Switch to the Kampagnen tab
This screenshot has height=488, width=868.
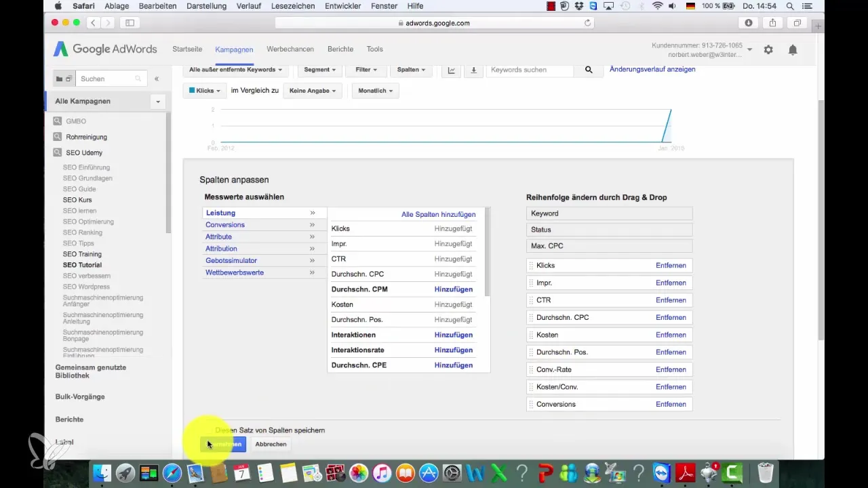click(x=234, y=49)
